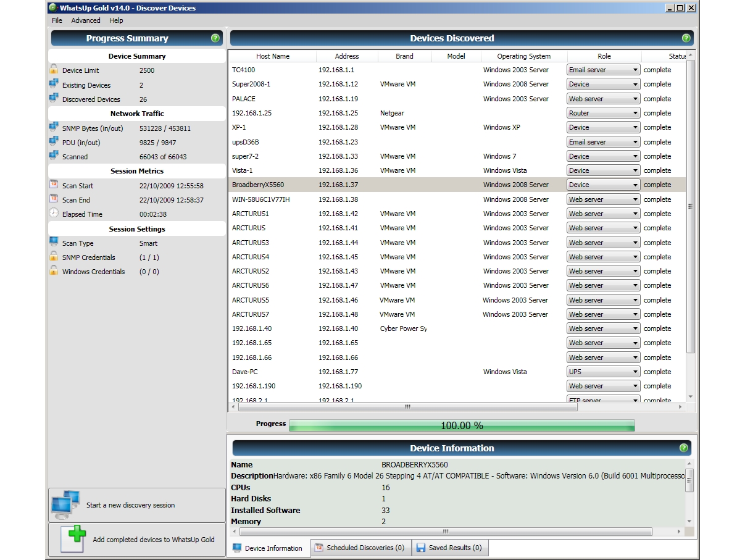This screenshot has height=560, width=745.
Task: Click the Cyber Power brand cell
Action: [x=403, y=328]
